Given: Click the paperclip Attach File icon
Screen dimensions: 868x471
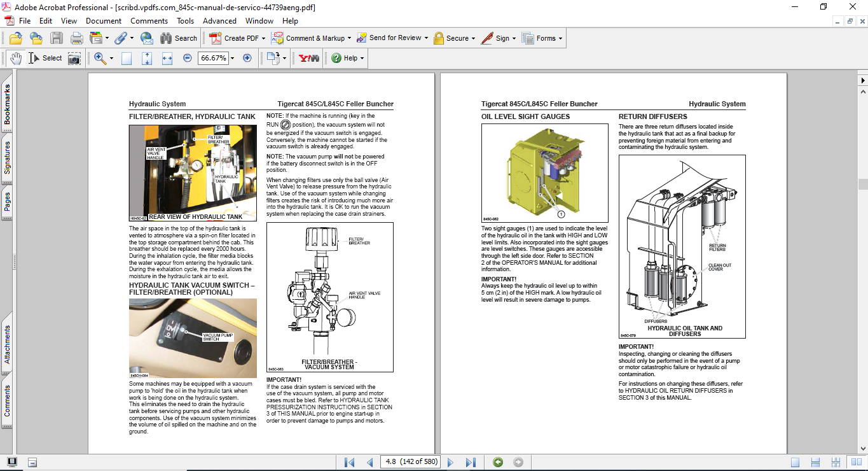Looking at the screenshot, I should point(121,38).
